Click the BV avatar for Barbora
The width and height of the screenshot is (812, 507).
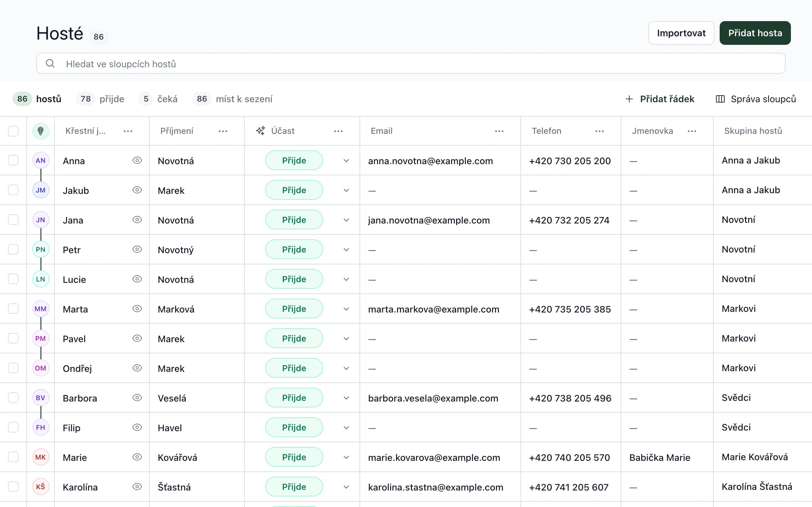41,398
